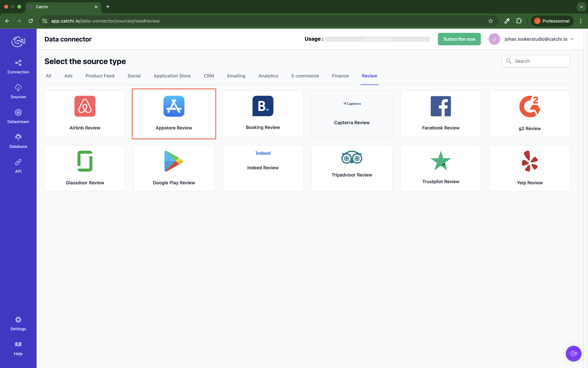Viewport: 588px width, 368px height.
Task: Switch to the Emailing tab
Action: point(236,76)
